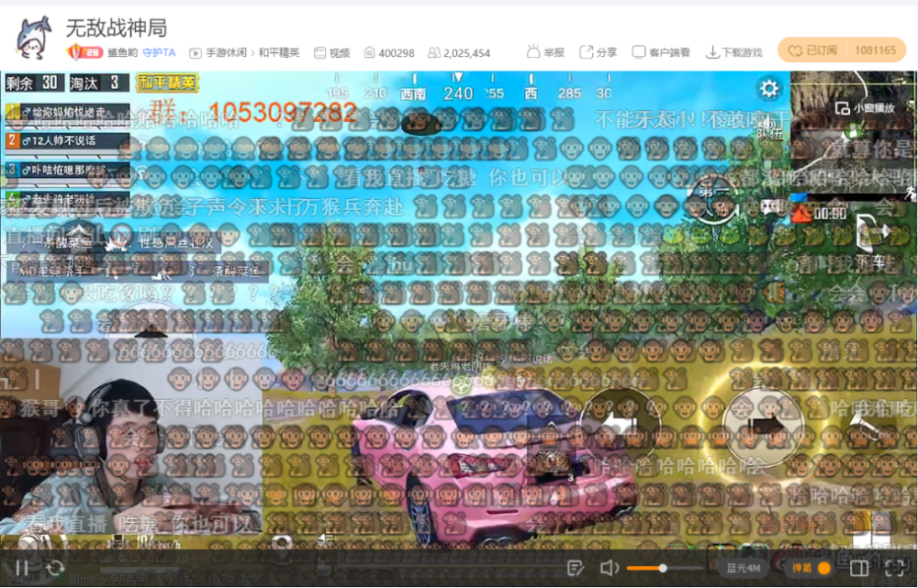Open the 蓝光4M quality selector

point(743,568)
